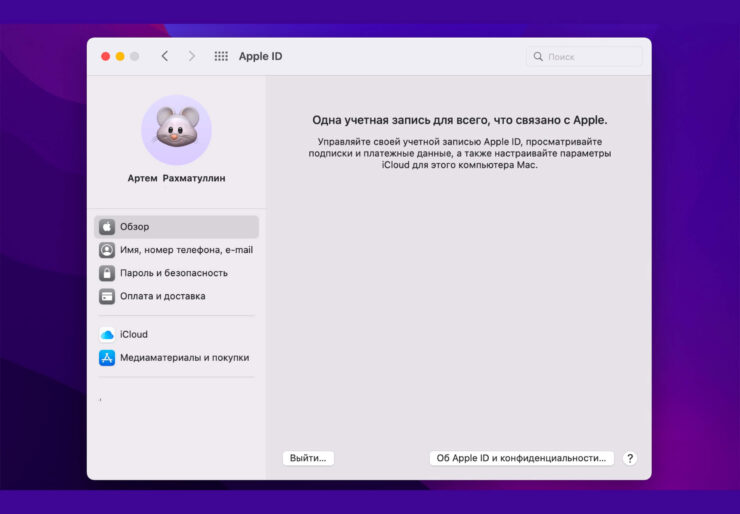
Task: Open Пароль и безопасность section
Action: pyautogui.click(x=177, y=273)
